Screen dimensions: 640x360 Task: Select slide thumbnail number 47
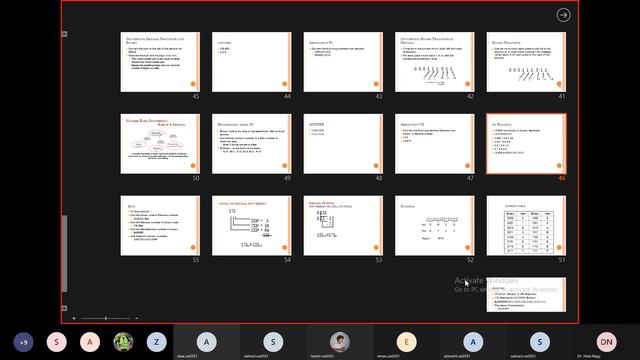(x=435, y=144)
